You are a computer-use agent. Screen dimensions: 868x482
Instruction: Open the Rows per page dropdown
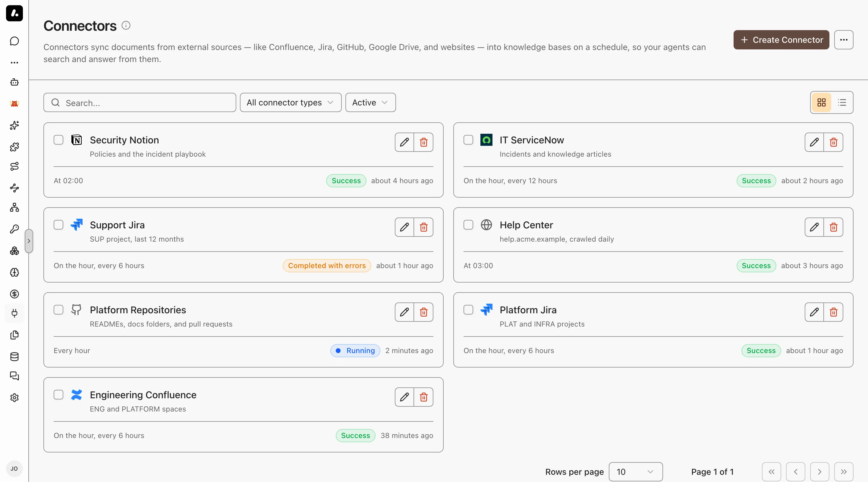click(636, 471)
